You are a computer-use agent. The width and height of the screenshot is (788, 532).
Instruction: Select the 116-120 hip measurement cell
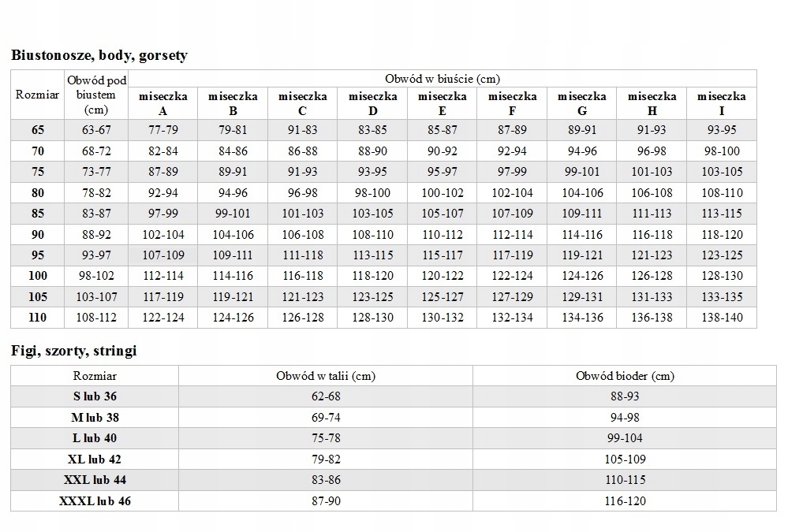(x=625, y=500)
